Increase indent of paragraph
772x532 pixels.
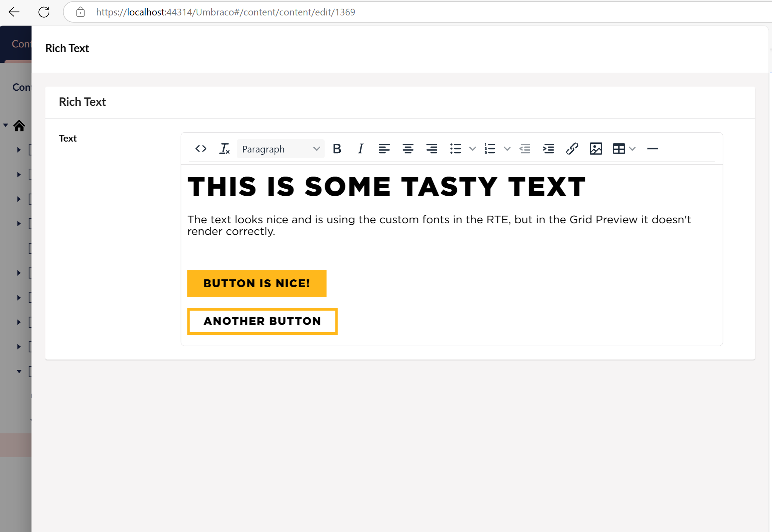coord(548,149)
